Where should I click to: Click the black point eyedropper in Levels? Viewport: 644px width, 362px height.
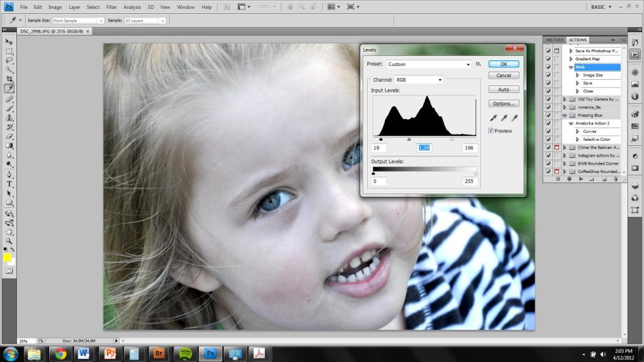[494, 118]
